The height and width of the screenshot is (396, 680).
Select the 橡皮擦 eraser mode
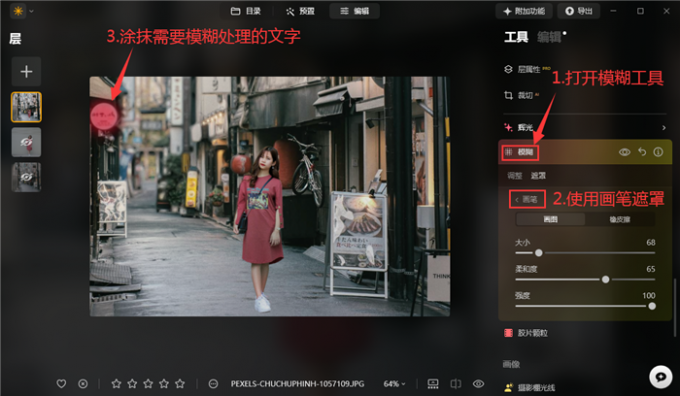tap(620, 219)
